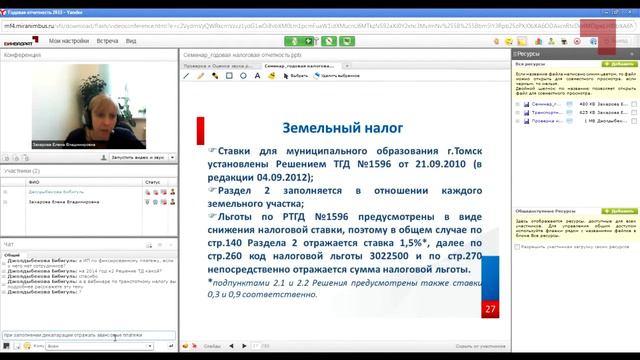Open the chat recipient Всем dropdown

point(100,346)
